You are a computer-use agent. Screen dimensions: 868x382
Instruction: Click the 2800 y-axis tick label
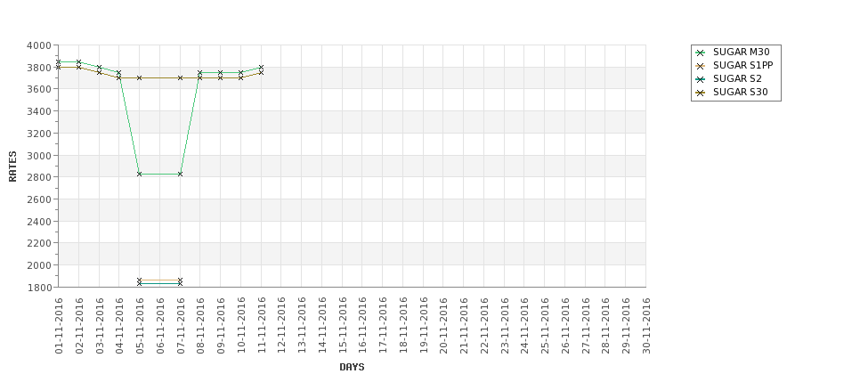coord(39,177)
